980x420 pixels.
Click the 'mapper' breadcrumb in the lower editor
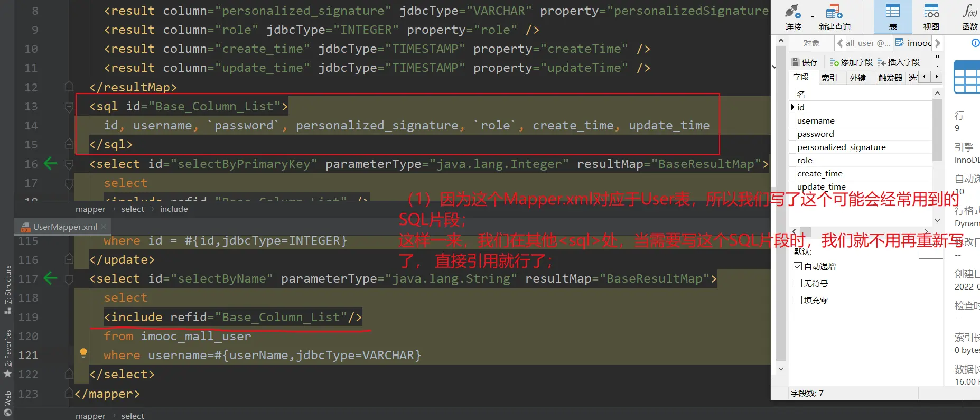pyautogui.click(x=90, y=416)
